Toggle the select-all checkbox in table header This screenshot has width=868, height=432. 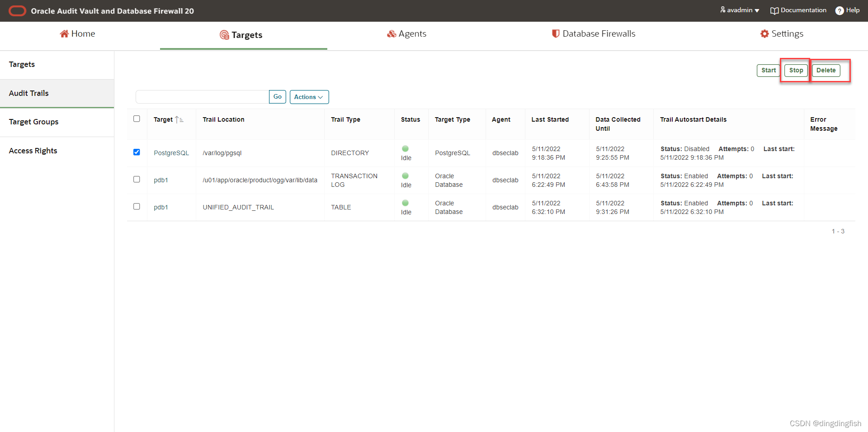click(x=137, y=119)
